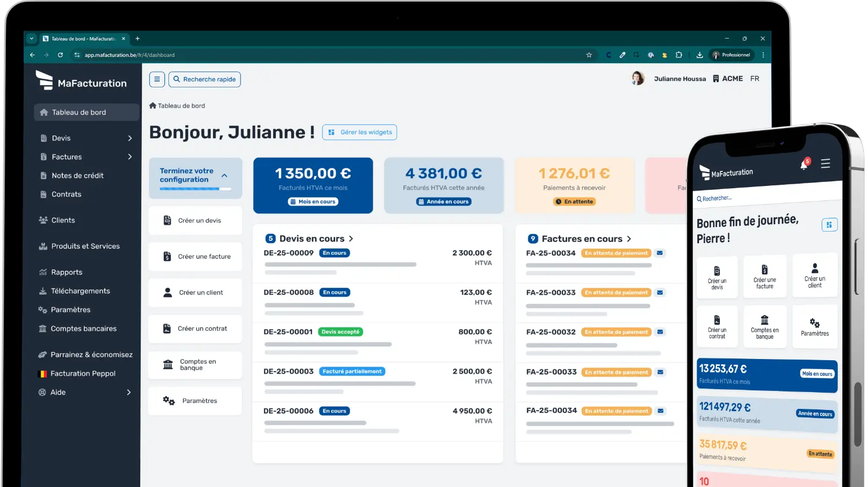This screenshot has height=487, width=868.
Task: Tap Créer un devis tile on the phone
Action: click(x=717, y=277)
